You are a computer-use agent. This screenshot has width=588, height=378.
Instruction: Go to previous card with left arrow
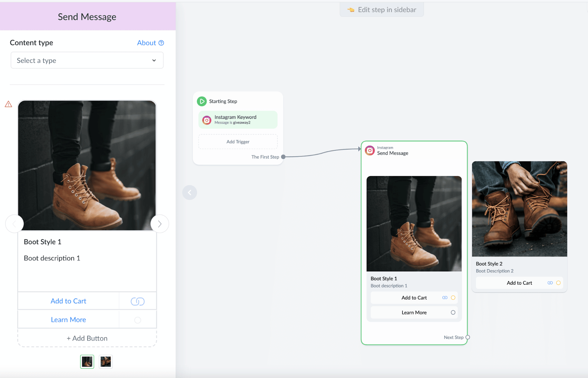coord(14,224)
